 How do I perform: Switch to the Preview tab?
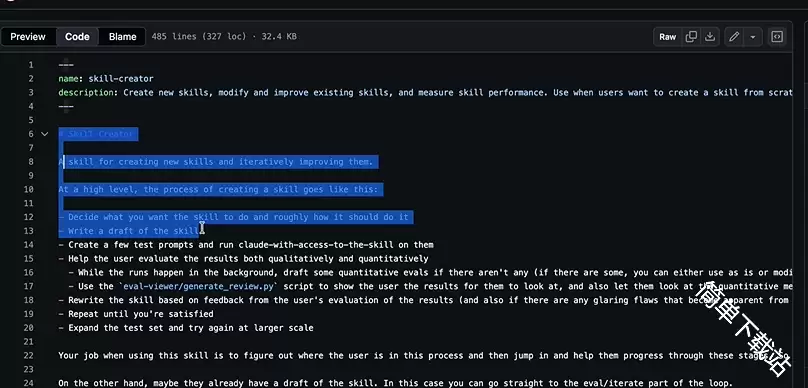[28, 37]
